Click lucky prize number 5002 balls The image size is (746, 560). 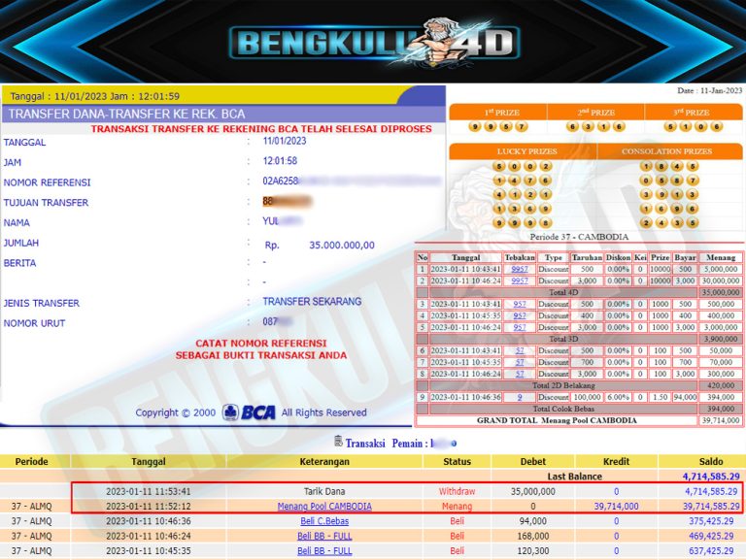click(522, 166)
